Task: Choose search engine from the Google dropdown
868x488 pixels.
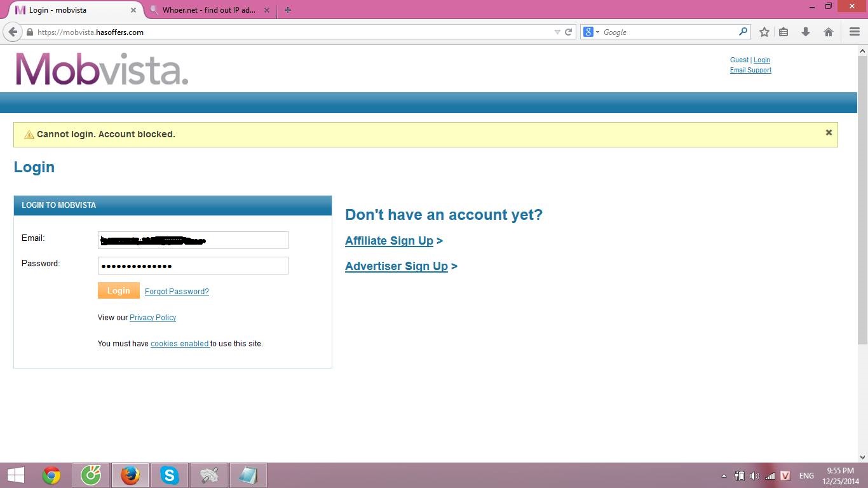Action: [x=591, y=32]
